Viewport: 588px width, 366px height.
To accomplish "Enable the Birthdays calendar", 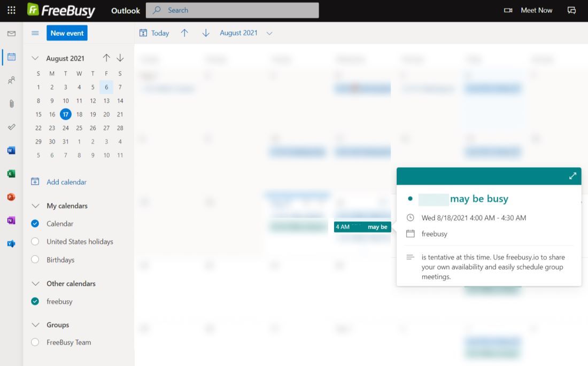I will (35, 260).
